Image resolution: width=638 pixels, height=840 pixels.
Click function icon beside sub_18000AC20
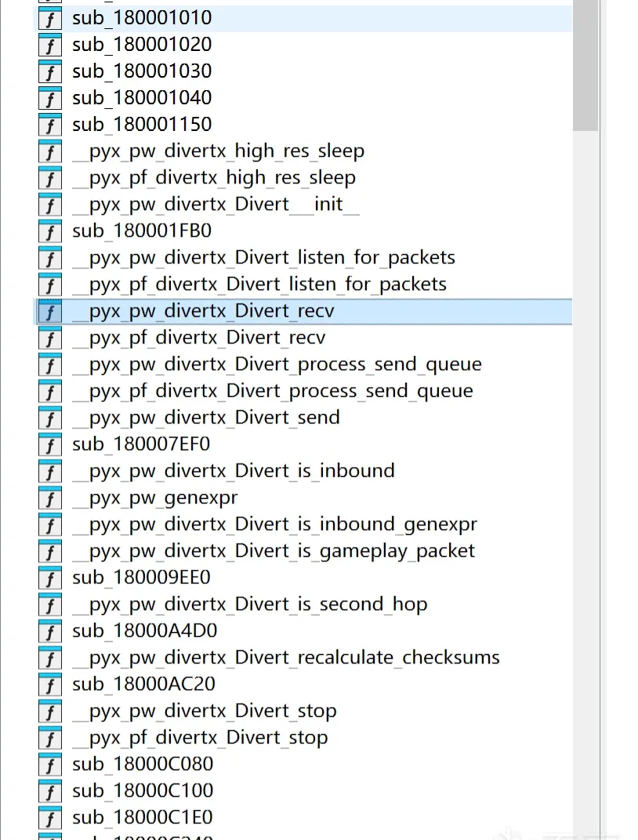point(50,685)
